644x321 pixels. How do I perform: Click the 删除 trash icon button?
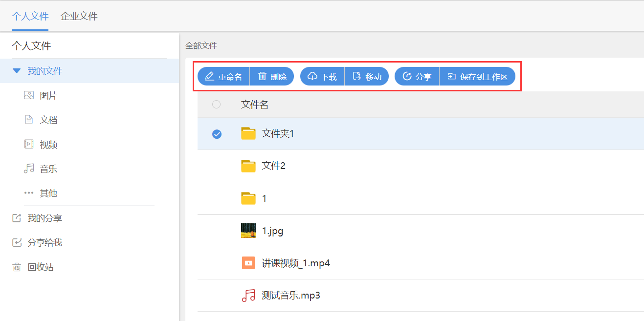pyautogui.click(x=263, y=76)
